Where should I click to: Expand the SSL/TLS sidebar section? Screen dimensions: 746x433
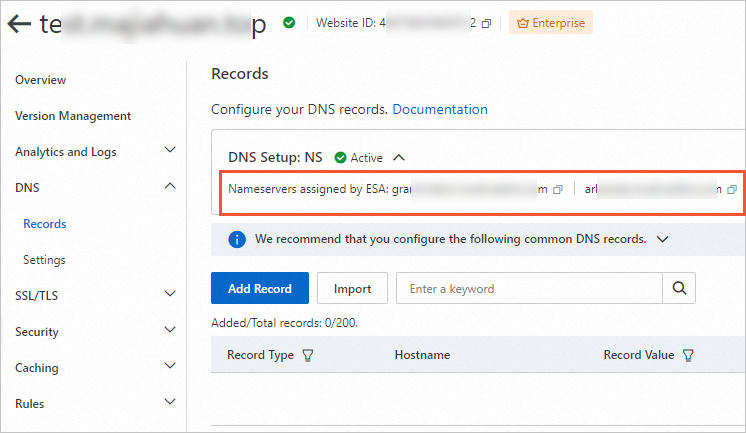(170, 295)
